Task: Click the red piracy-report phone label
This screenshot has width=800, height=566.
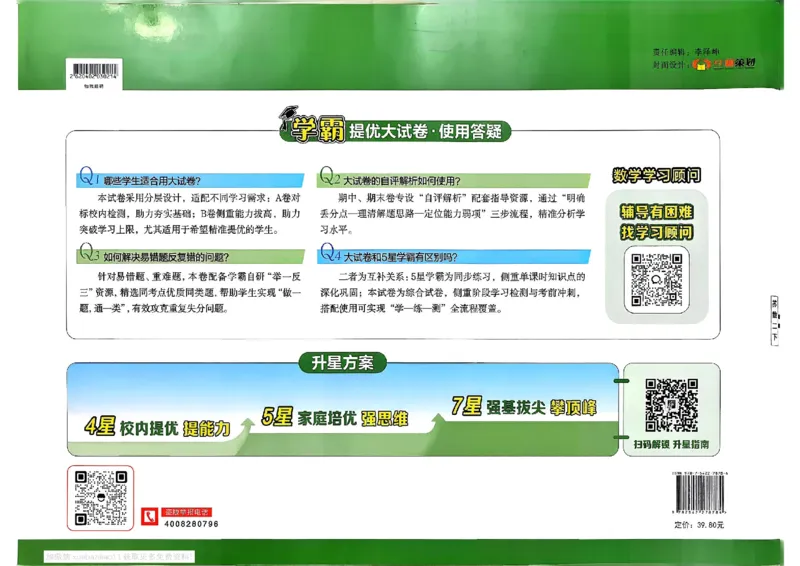Action: click(186, 512)
